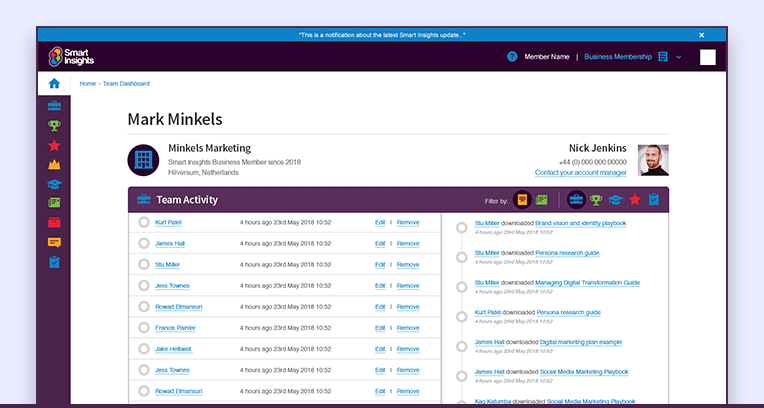Select the radio circle beside Francis Painter

point(144,328)
